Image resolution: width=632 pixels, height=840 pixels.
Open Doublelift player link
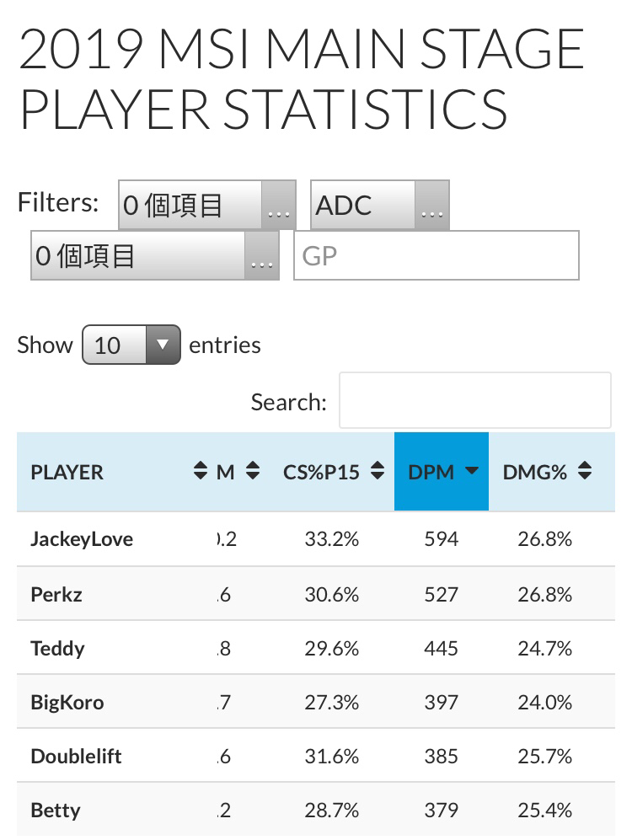point(76,756)
